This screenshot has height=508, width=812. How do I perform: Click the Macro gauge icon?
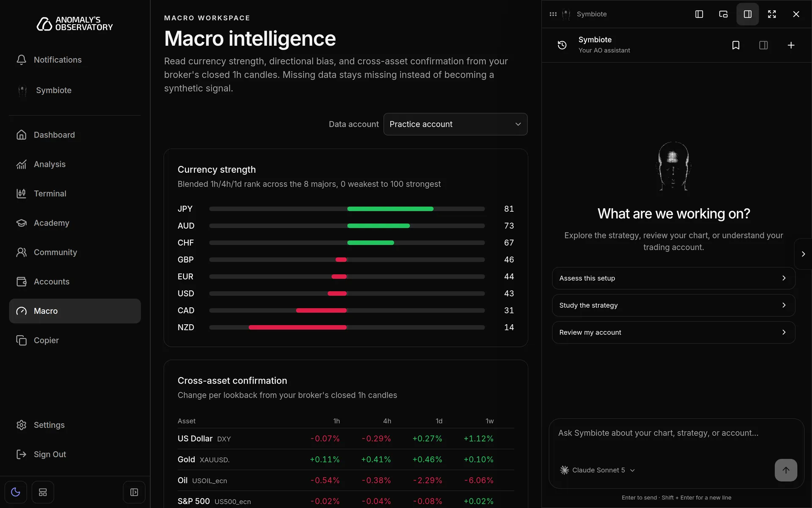21,311
